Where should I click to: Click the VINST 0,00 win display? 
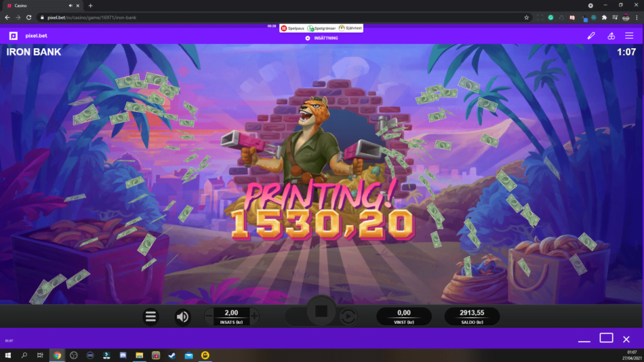pyautogui.click(x=404, y=317)
